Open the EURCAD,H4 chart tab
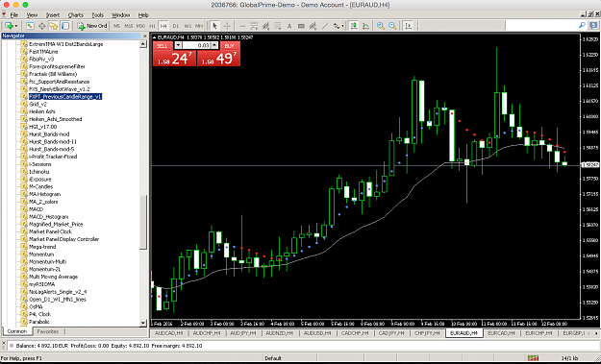 pos(502,333)
